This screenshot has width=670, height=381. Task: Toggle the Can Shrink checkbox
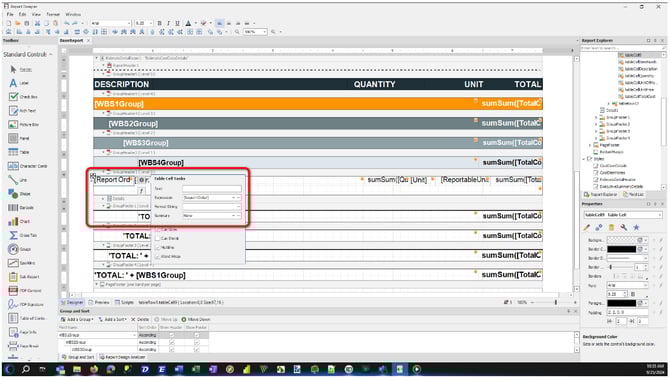[x=158, y=238]
